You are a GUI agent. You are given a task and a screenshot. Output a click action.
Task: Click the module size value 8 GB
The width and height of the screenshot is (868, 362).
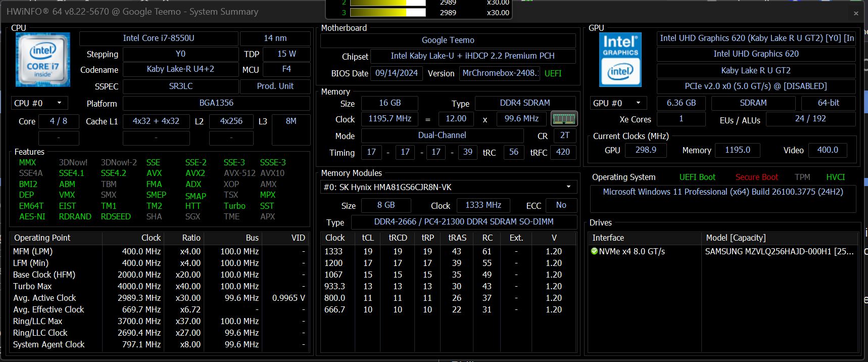click(386, 205)
